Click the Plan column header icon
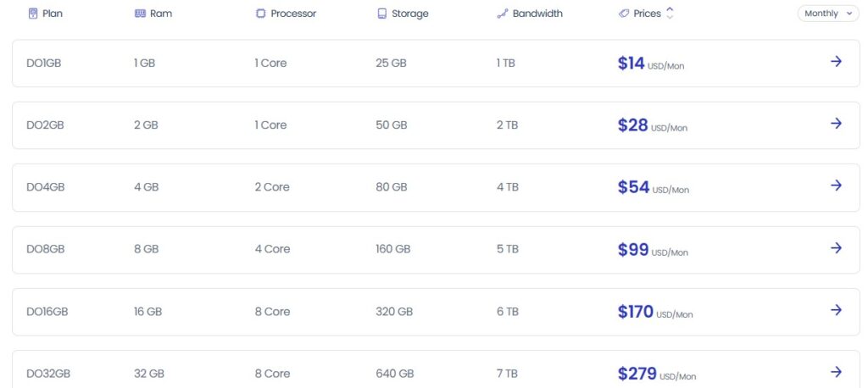Screen dimensions: 868x388 [33, 14]
